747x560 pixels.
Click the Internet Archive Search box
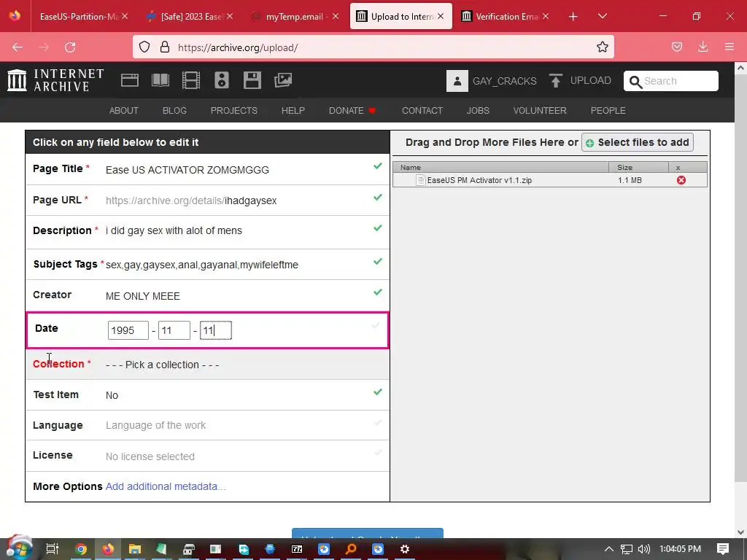coord(671,81)
